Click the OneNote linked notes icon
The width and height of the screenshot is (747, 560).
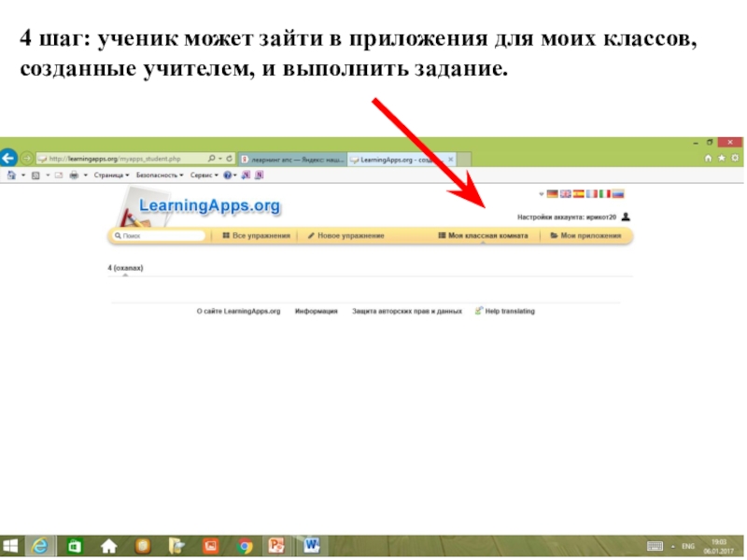(x=260, y=175)
